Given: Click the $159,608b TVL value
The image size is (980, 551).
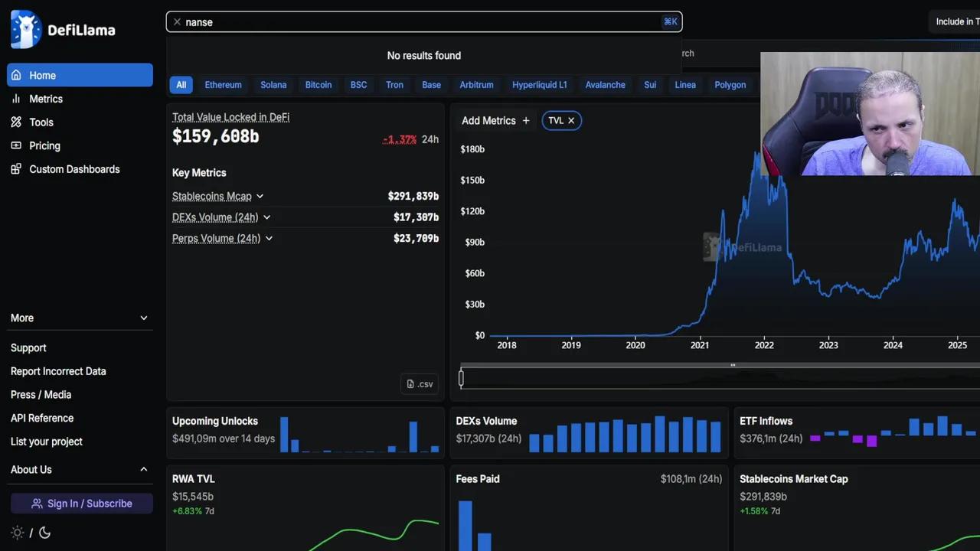Looking at the screenshot, I should pos(216,137).
